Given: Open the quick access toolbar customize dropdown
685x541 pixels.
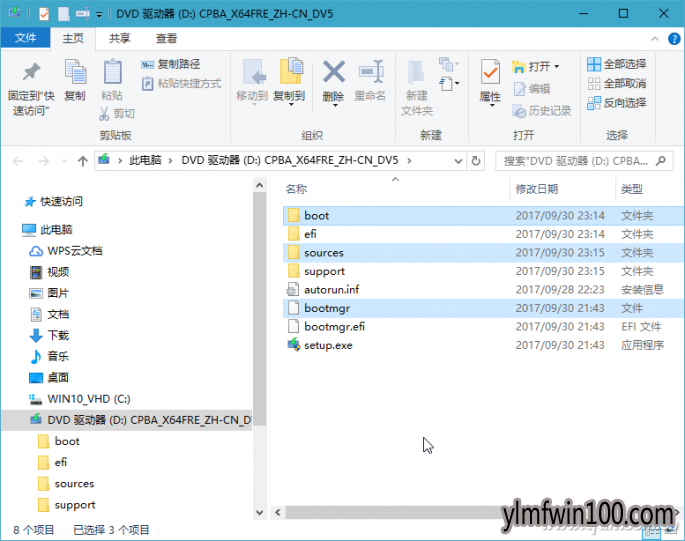Looking at the screenshot, I should 99,15.
